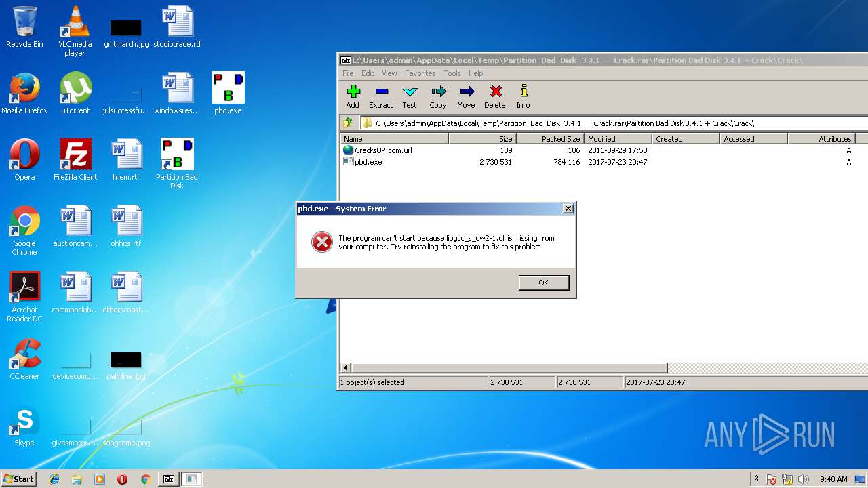Image resolution: width=868 pixels, height=488 pixels.
Task: Open the View menu in 7-Zip
Action: pyautogui.click(x=389, y=73)
